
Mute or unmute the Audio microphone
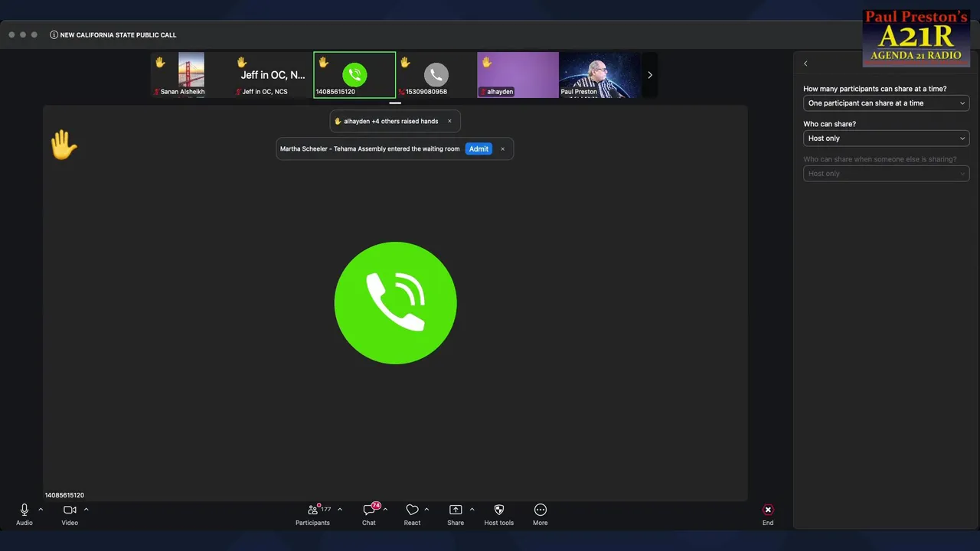point(24,514)
